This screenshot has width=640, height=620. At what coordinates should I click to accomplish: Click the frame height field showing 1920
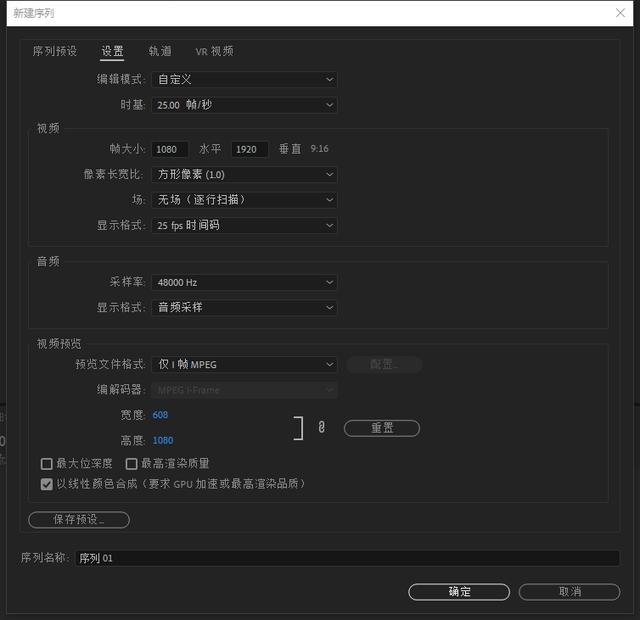click(250, 149)
